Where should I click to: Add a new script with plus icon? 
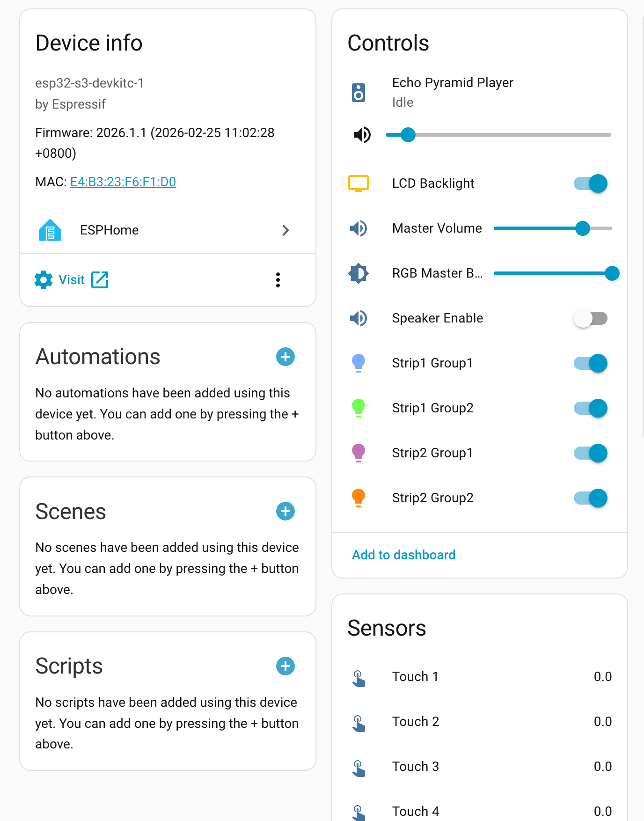click(285, 666)
